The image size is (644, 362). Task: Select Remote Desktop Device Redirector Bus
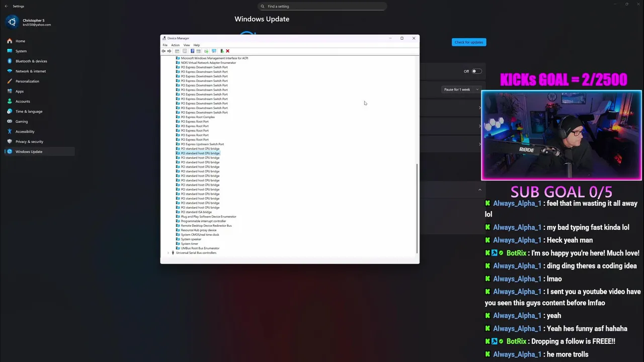click(x=206, y=225)
